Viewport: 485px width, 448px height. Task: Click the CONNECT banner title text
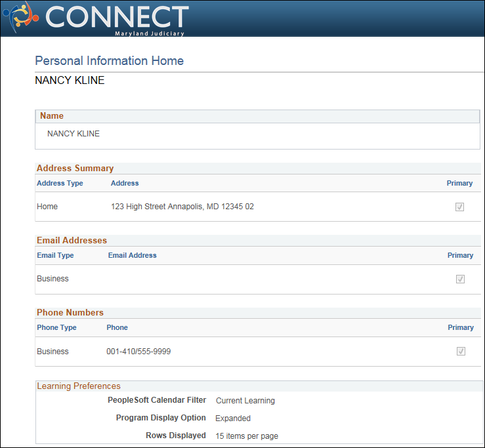117,16
